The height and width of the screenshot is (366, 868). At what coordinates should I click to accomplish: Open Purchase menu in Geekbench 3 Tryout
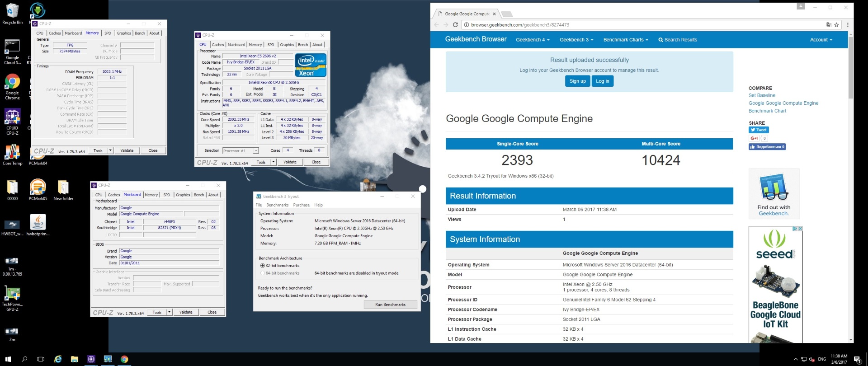point(301,205)
